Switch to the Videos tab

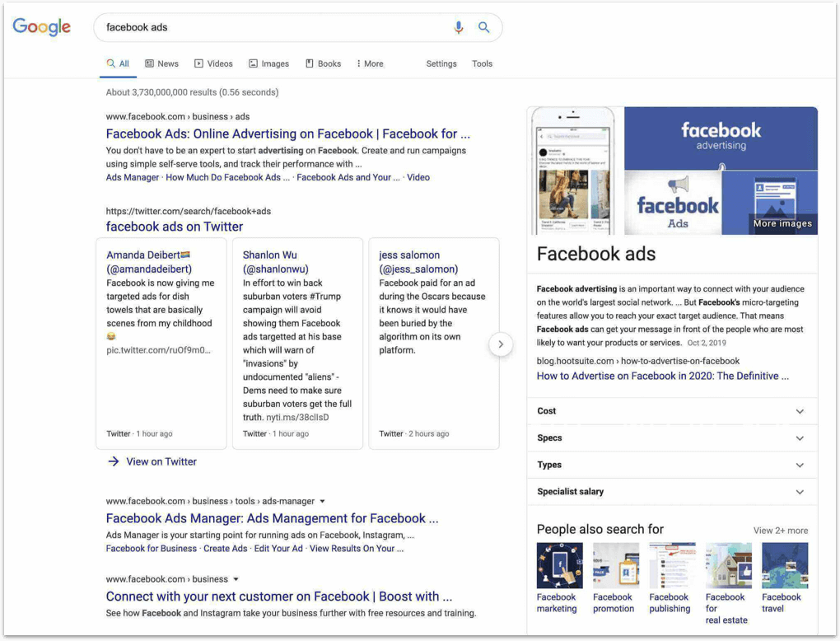213,63
